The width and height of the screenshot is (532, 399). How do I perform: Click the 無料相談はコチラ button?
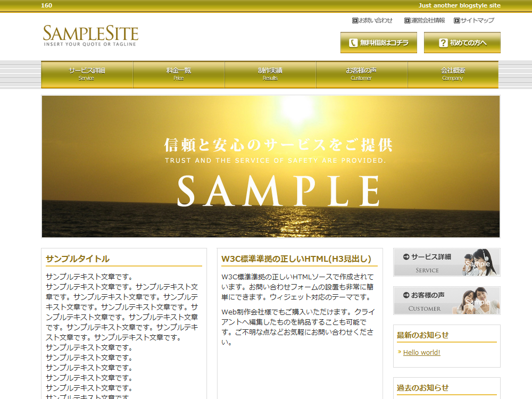click(x=379, y=43)
